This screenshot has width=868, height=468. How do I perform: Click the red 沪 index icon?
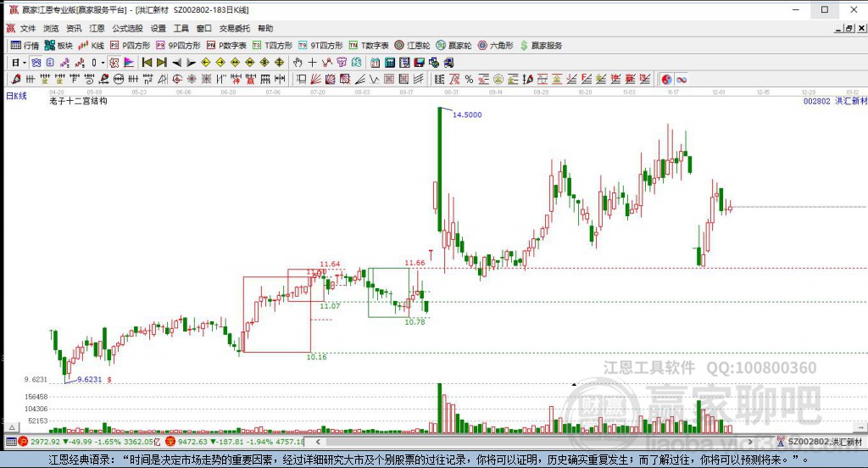(23, 442)
